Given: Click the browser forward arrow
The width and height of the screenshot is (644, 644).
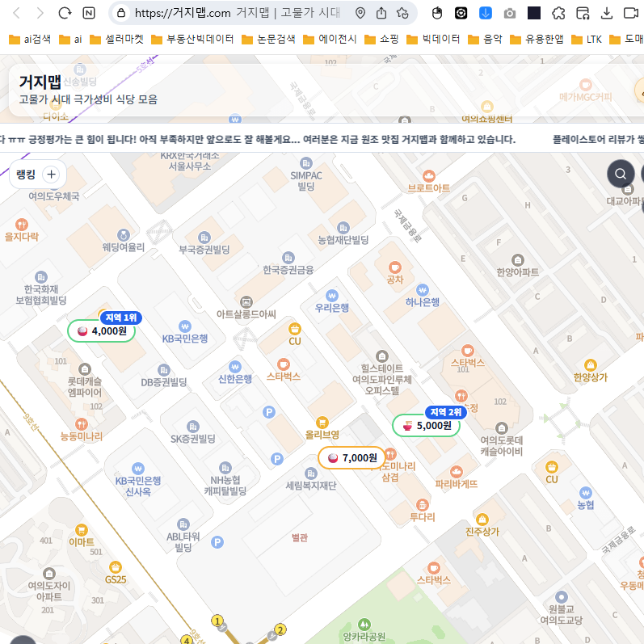Looking at the screenshot, I should [40, 13].
